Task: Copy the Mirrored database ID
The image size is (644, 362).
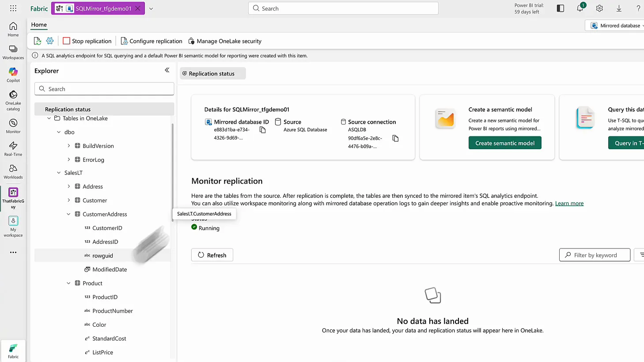Action: [262, 130]
